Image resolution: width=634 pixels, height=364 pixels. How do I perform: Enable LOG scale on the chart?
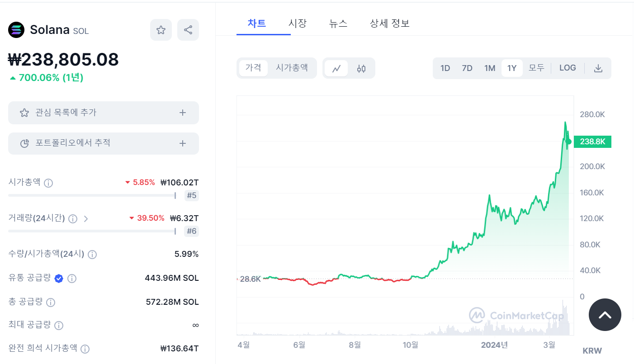pos(567,67)
